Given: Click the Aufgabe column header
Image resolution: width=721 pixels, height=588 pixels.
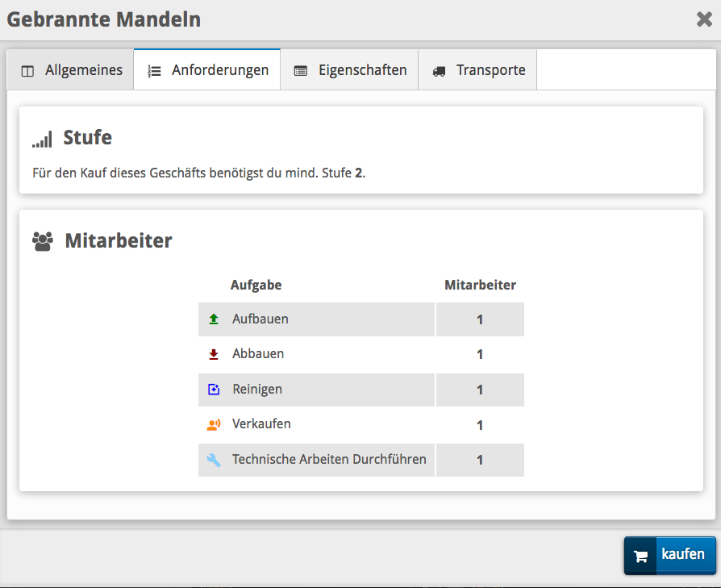Looking at the screenshot, I should click(x=256, y=285).
